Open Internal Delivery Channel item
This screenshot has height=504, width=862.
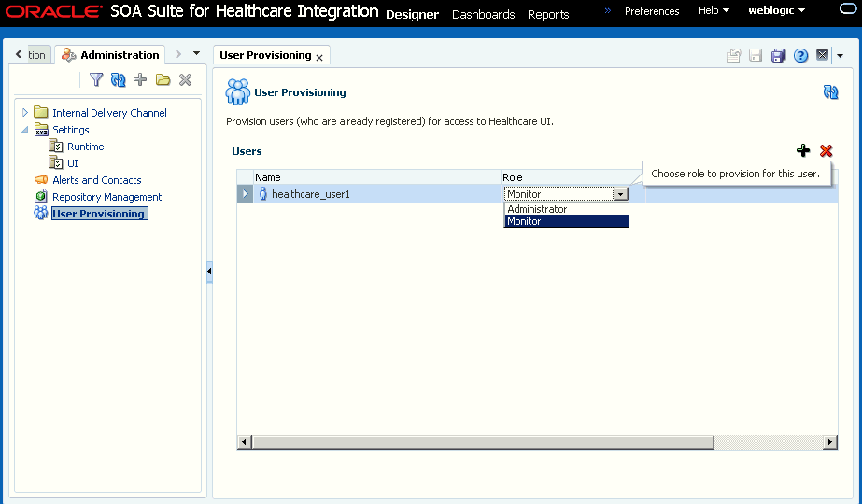(x=109, y=113)
